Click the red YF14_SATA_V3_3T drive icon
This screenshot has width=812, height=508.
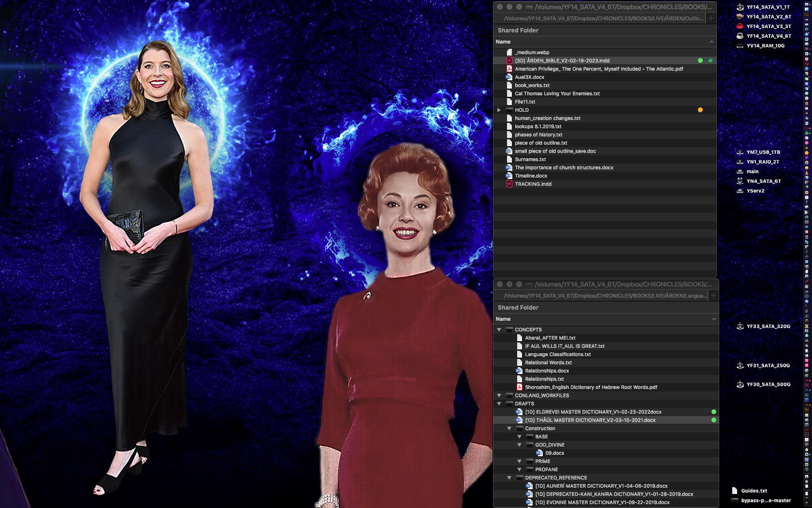740,26
